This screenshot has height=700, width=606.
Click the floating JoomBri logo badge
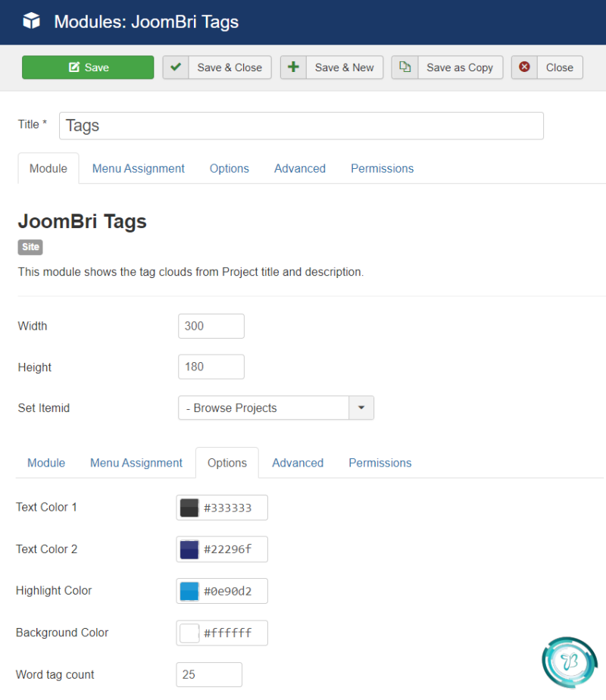tap(569, 662)
